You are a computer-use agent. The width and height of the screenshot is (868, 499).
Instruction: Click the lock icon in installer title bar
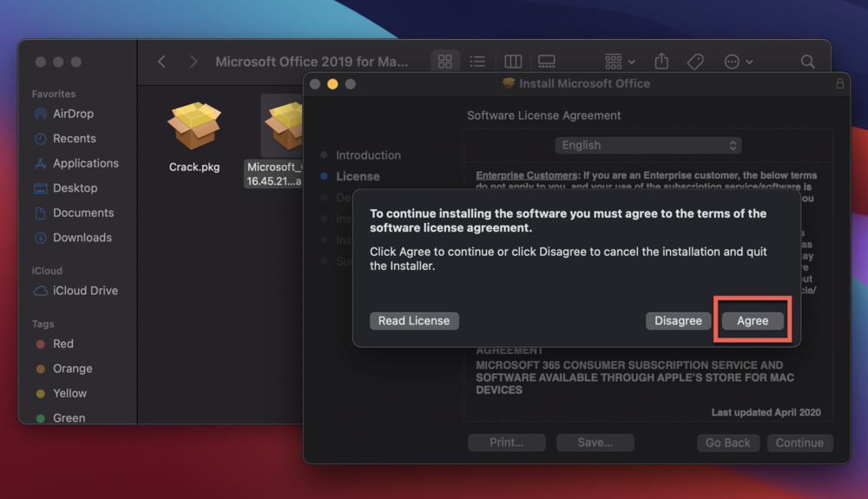coord(839,84)
